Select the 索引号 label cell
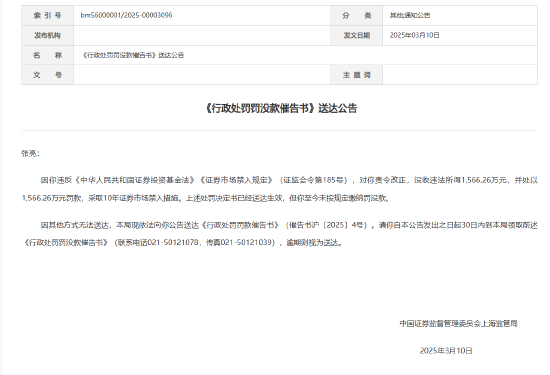This screenshot has height=375, width=550. click(47, 15)
